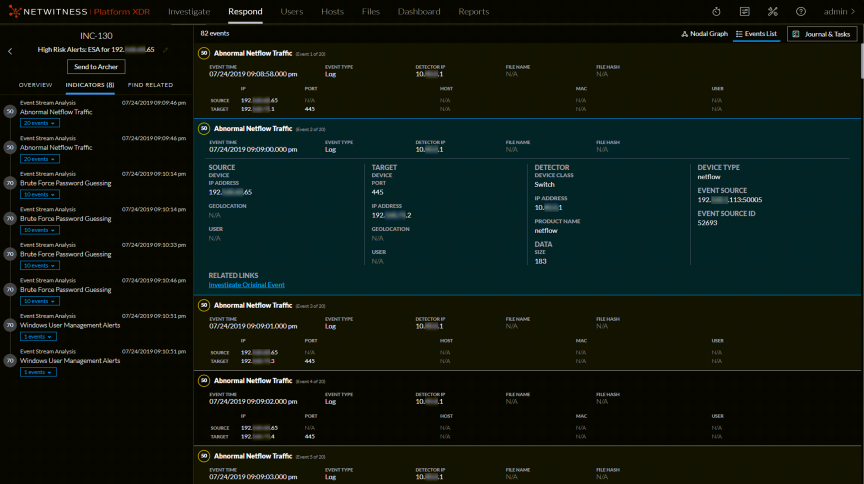The height and width of the screenshot is (484, 864).
Task: Expand Abnormal Netflow Traffic event 3 of 20
Action: click(253, 305)
